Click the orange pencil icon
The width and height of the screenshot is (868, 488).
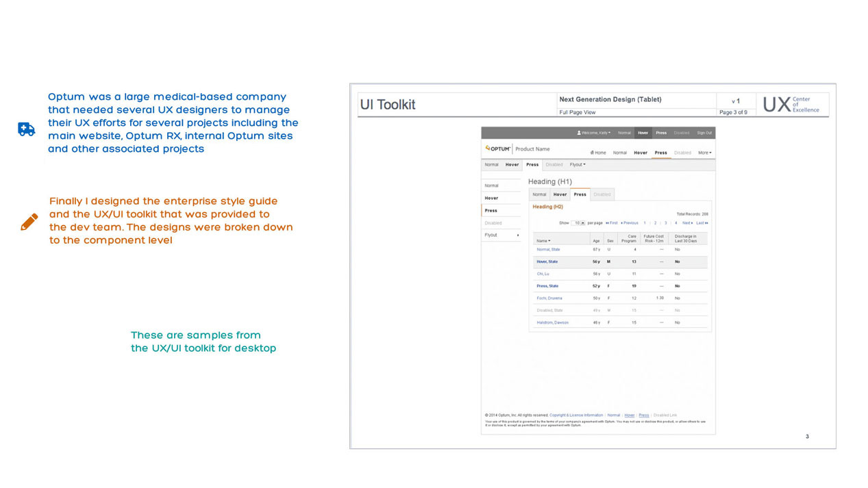click(x=29, y=222)
